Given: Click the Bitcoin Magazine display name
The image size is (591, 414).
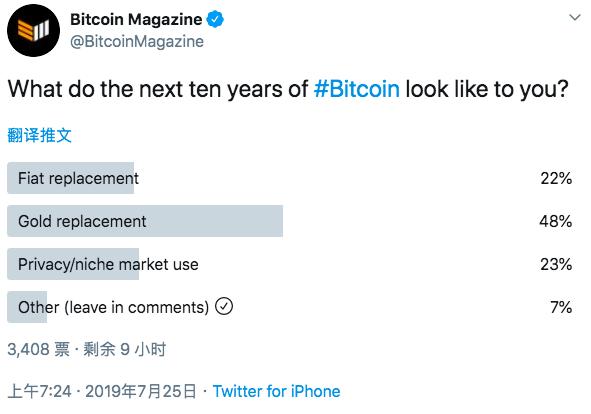Looking at the screenshot, I should click(x=136, y=19).
